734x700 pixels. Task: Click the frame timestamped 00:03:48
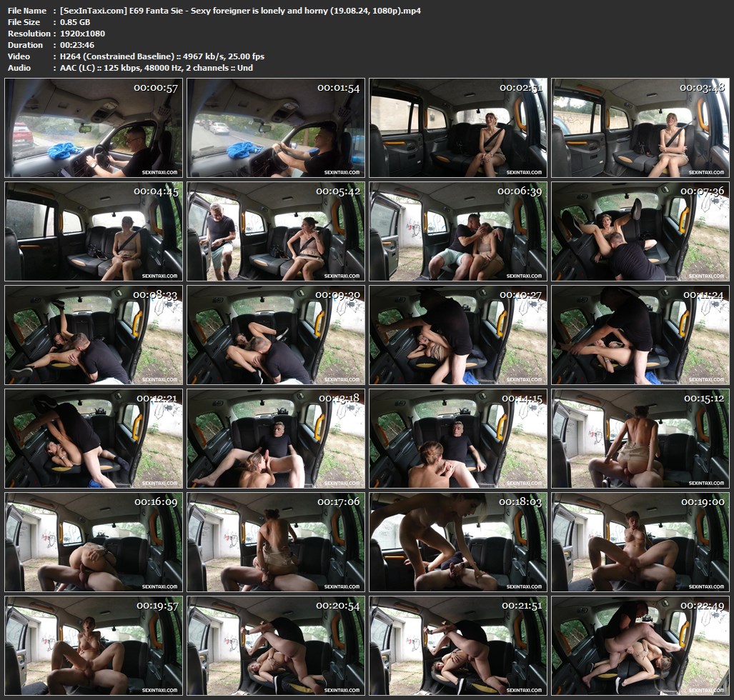point(640,128)
